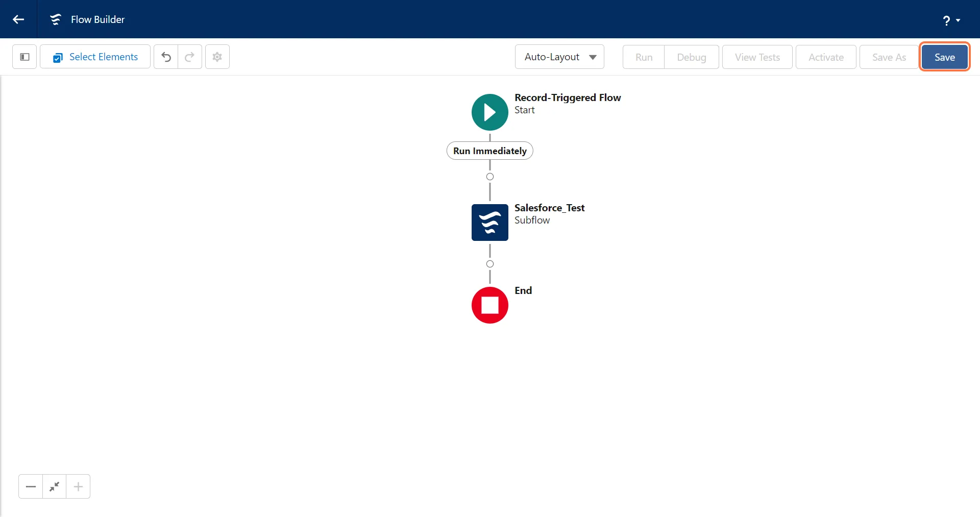Image resolution: width=980 pixels, height=517 pixels.
Task: Open the Auto-Layout dropdown
Action: tap(559, 57)
